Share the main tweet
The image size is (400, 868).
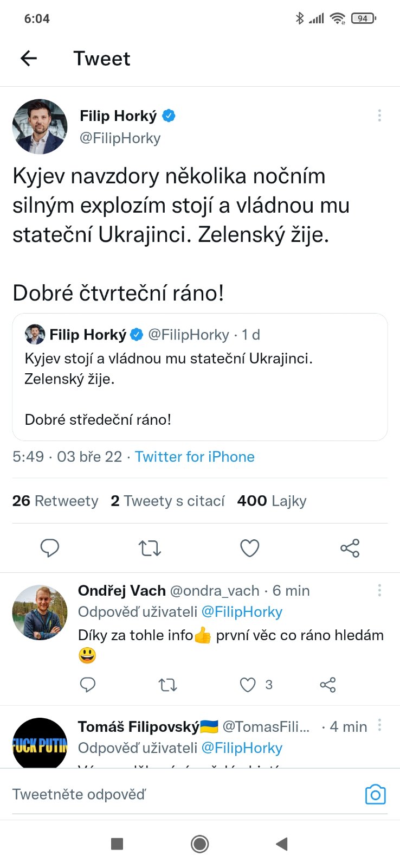(350, 548)
